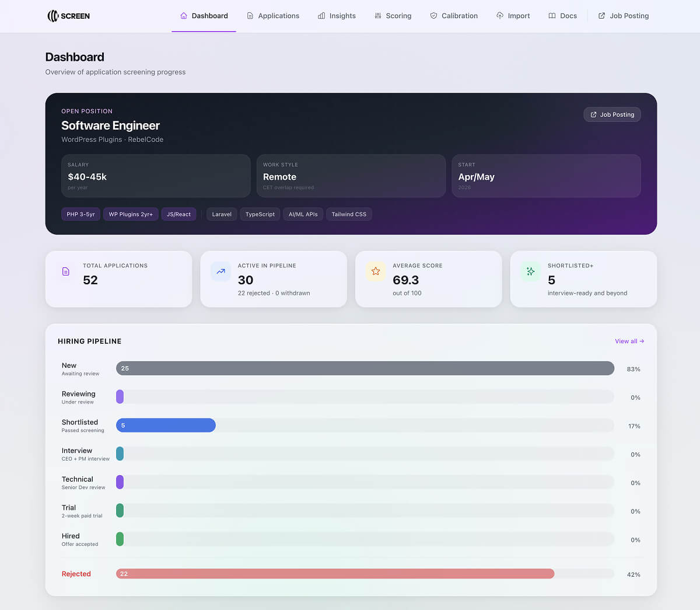Switch to the Applications tab
700x610 pixels.
pyautogui.click(x=273, y=16)
